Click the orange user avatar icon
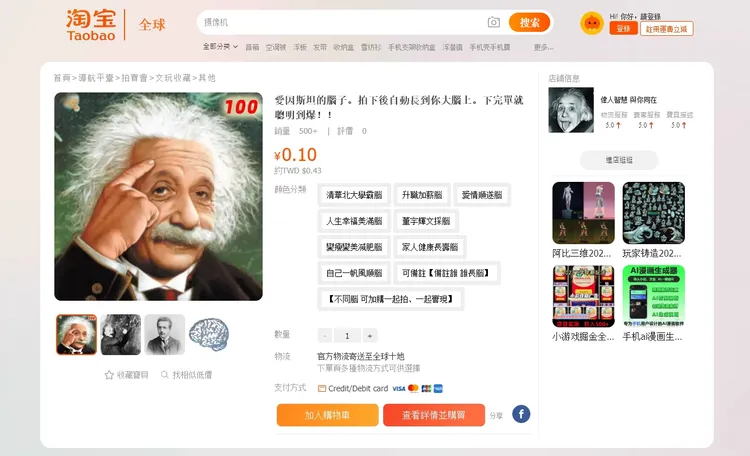Screen dimensions: 750x456 tap(592, 23)
